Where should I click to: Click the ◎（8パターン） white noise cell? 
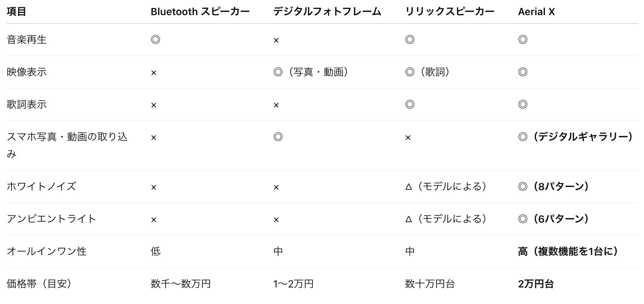(x=553, y=187)
